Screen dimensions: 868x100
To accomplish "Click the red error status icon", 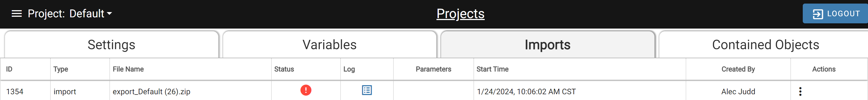I will pyautogui.click(x=306, y=90).
